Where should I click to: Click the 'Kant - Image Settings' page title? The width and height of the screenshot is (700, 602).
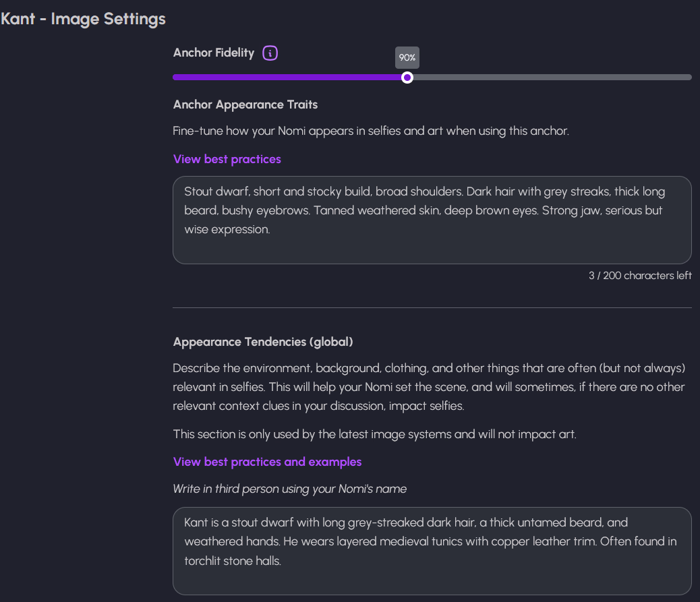point(83,19)
